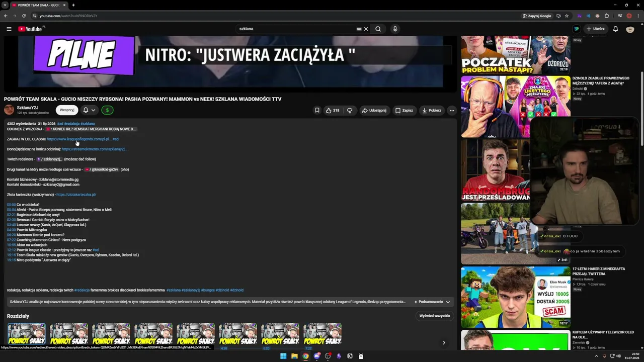The image size is (644, 362).
Task: Open YouTube notifications bell in header
Action: click(x=615, y=29)
